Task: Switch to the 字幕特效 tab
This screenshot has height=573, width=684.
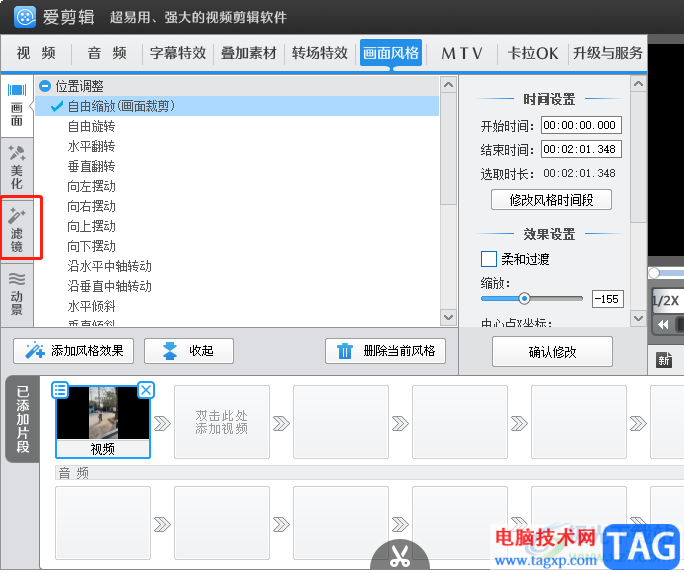Action: (178, 53)
